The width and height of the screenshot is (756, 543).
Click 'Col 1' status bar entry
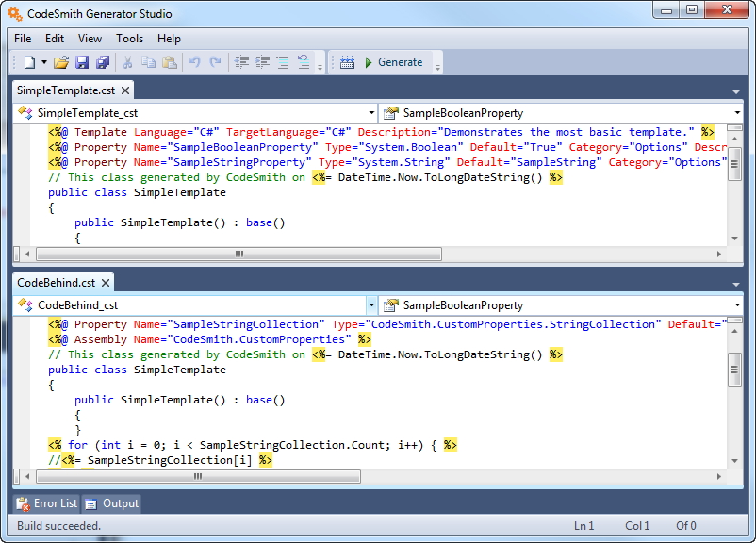coord(637,526)
